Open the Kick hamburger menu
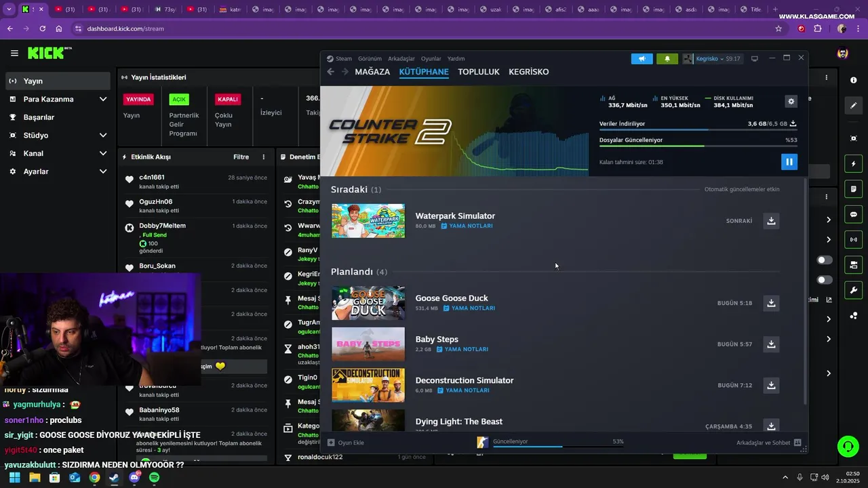 (14, 53)
